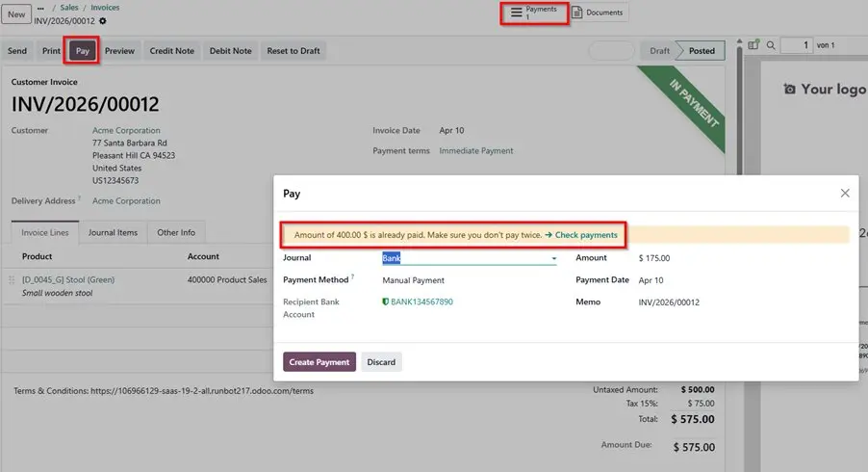
Task: Click the shield icon next to BANK134567890
Action: (386, 302)
